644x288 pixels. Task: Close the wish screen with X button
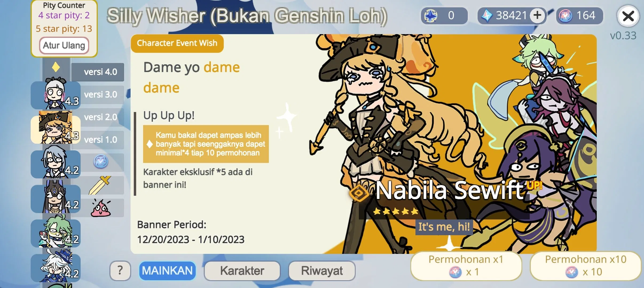(x=628, y=16)
